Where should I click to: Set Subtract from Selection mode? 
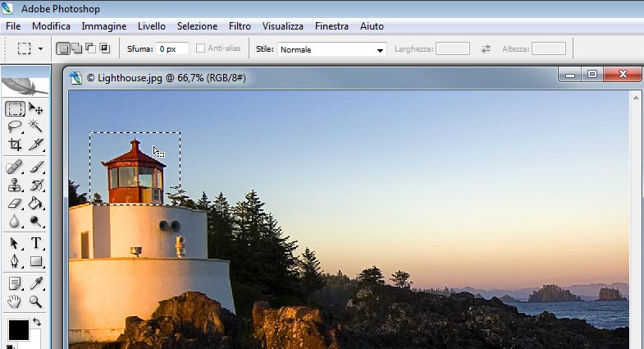(90, 48)
